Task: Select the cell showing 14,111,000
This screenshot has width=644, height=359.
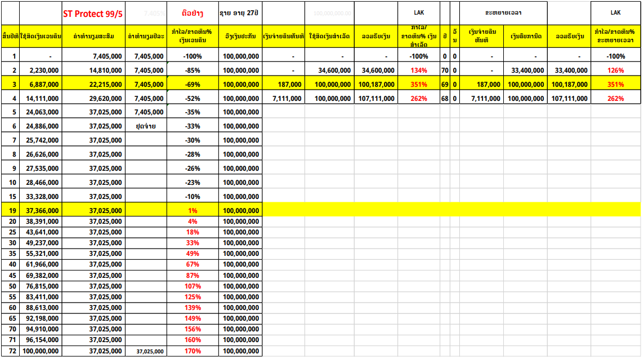Action: click(41, 98)
